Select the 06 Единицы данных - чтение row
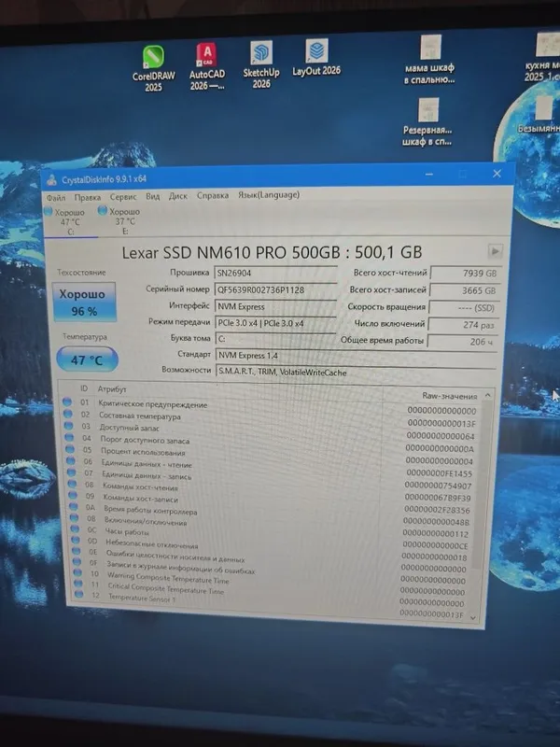Screen dimensions: 560x747 (272, 466)
